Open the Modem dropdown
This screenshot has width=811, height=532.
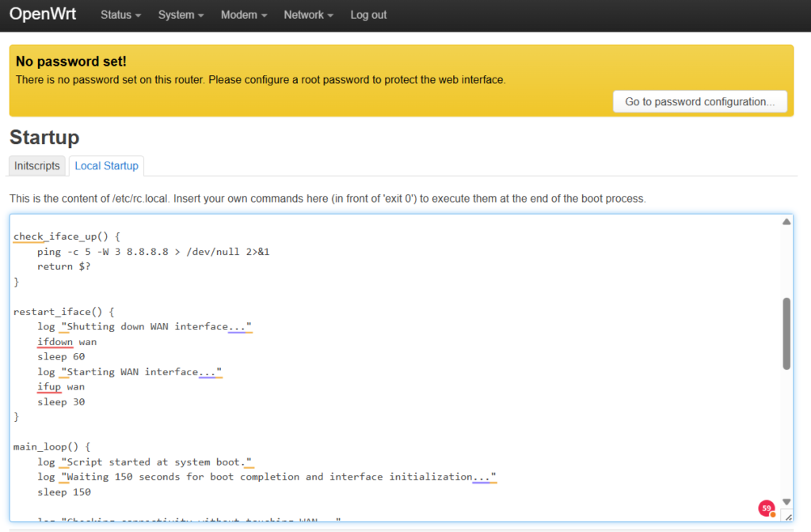point(243,15)
